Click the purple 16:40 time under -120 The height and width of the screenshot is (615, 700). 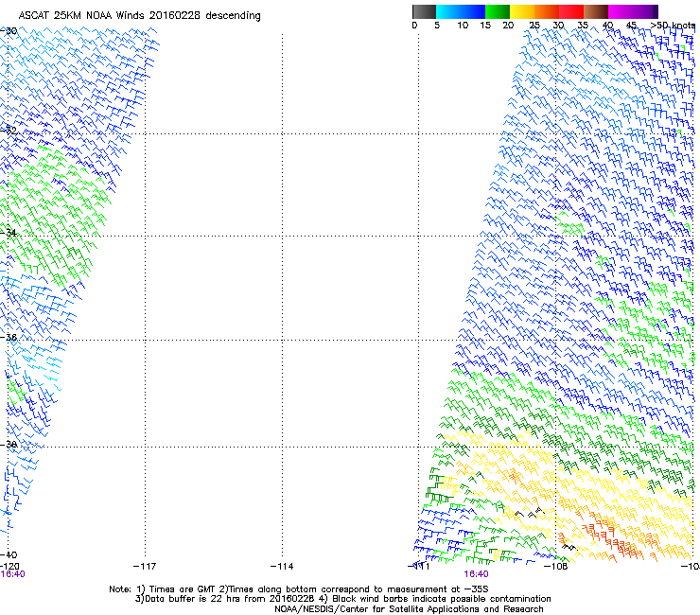[12, 574]
